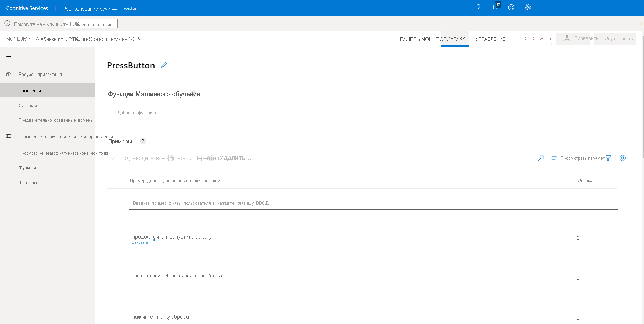This screenshot has height=324, width=644.
Task: Select Намерения in the sidebar
Action: [48, 90]
